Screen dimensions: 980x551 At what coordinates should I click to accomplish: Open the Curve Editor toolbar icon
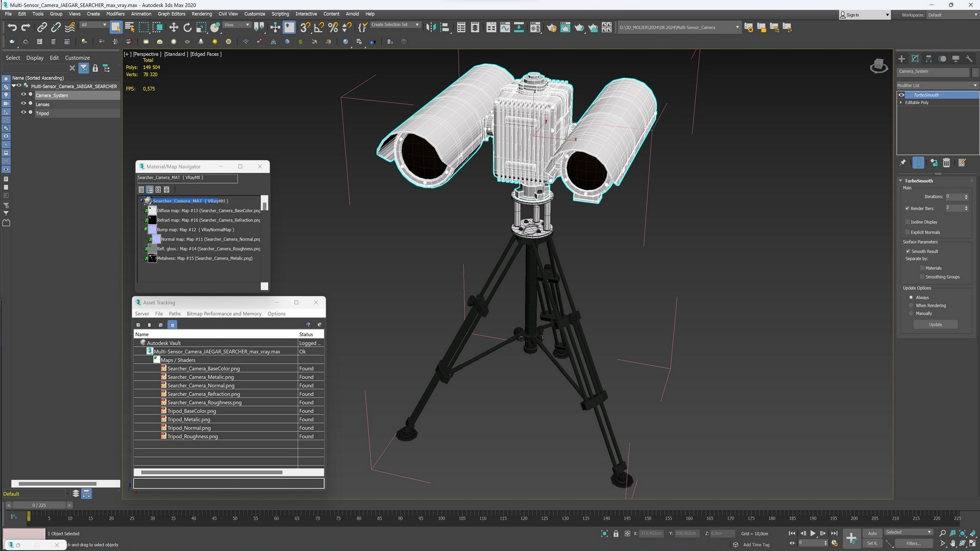pyautogui.click(x=505, y=28)
